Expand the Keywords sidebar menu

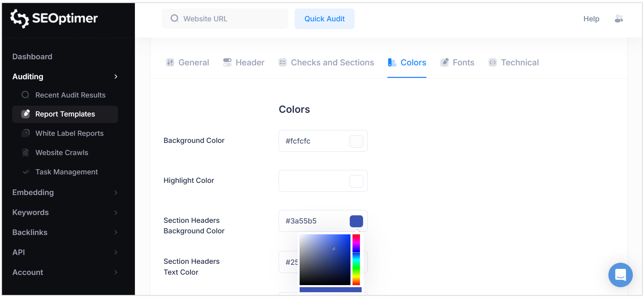pos(116,212)
